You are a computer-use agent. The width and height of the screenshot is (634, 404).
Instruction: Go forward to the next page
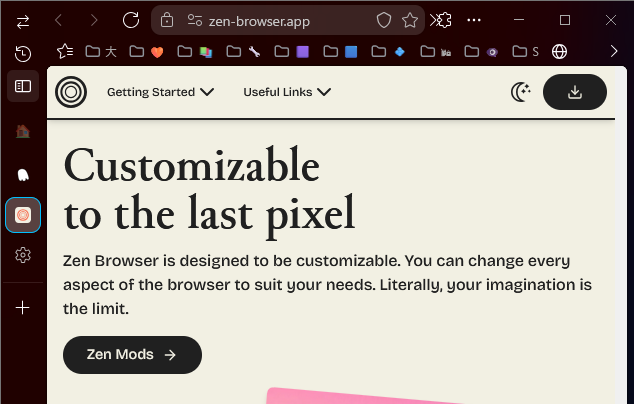click(x=94, y=20)
